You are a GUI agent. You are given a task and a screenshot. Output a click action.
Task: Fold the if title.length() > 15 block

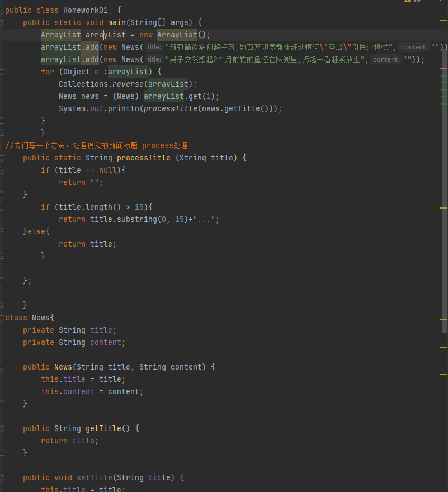(2, 207)
